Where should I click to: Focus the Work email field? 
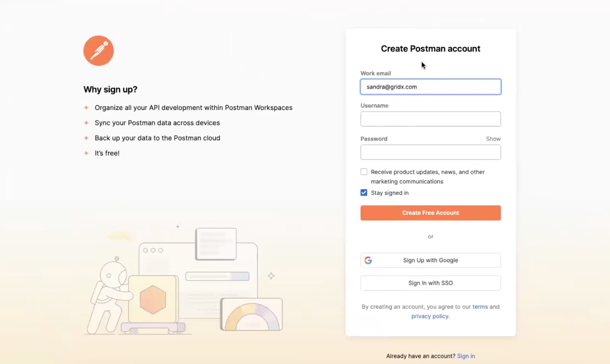[431, 87]
